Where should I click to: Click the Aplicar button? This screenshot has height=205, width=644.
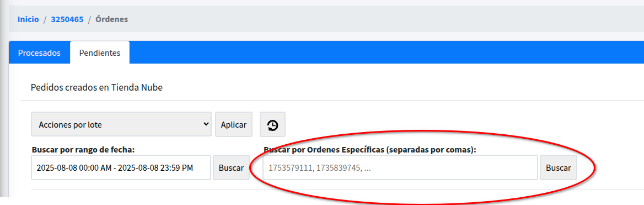234,124
